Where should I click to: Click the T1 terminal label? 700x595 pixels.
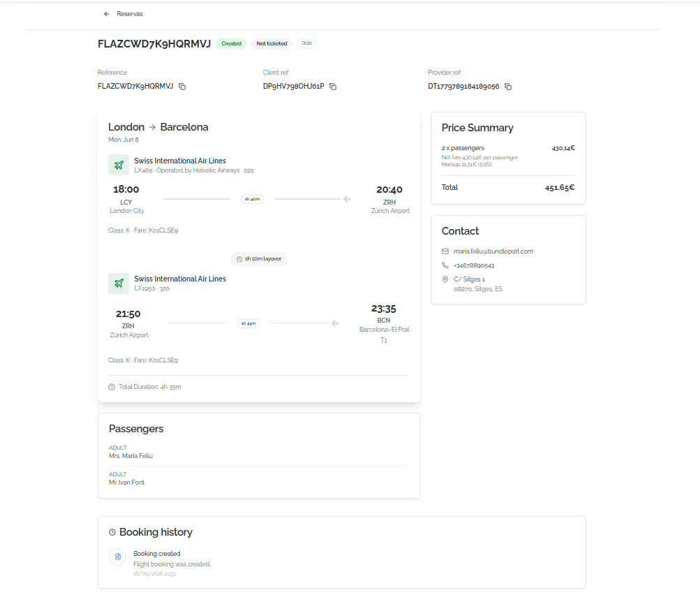click(x=383, y=340)
